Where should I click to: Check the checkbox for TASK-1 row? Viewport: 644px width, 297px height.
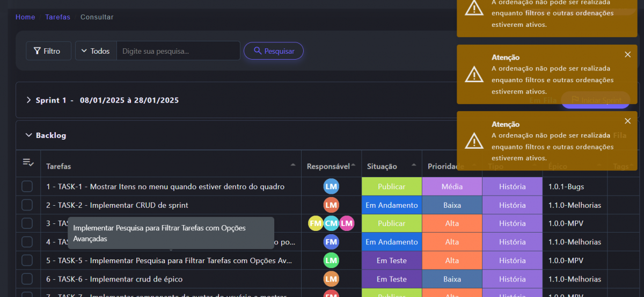[x=27, y=186]
